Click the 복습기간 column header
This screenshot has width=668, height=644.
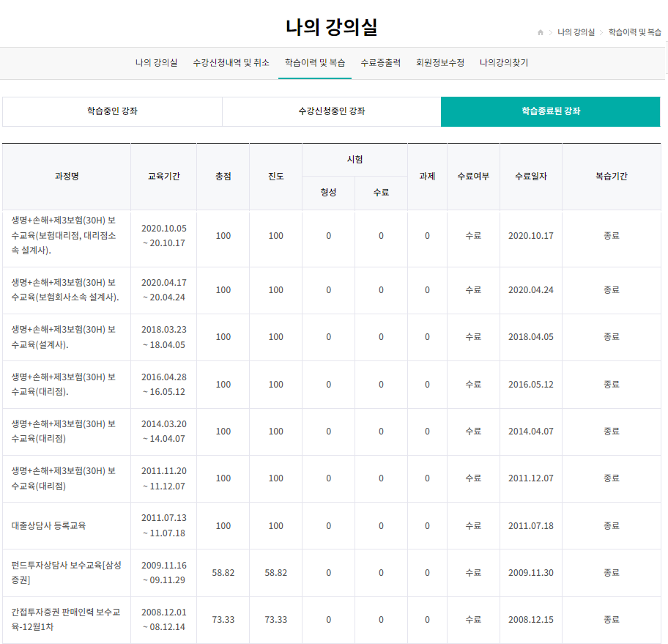(612, 176)
